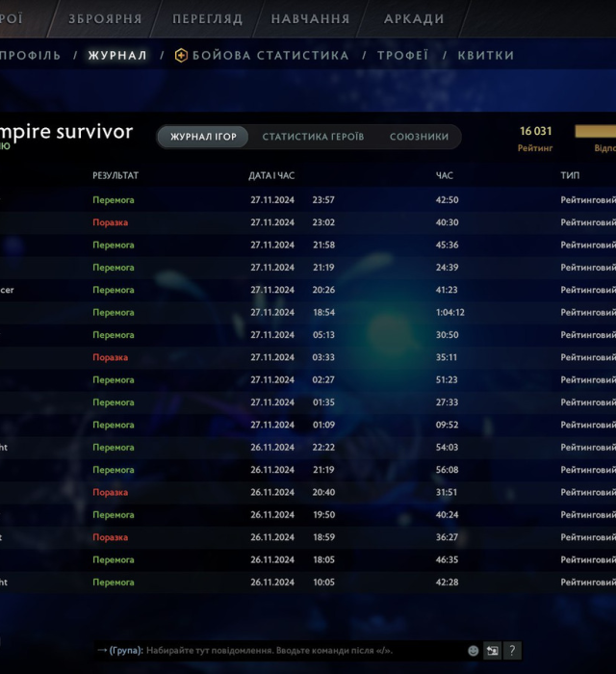Viewport: 616px width, 674px height.
Task: Switch to Союзники view
Action: [419, 137]
